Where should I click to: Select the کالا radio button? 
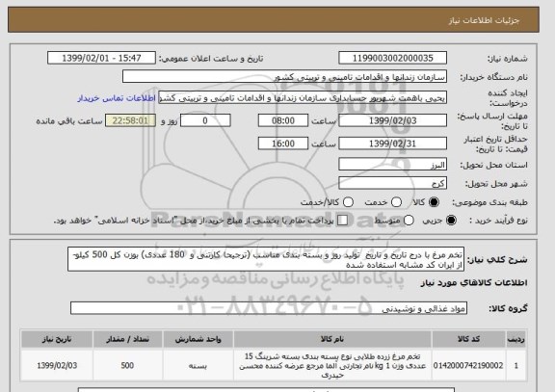434,202
